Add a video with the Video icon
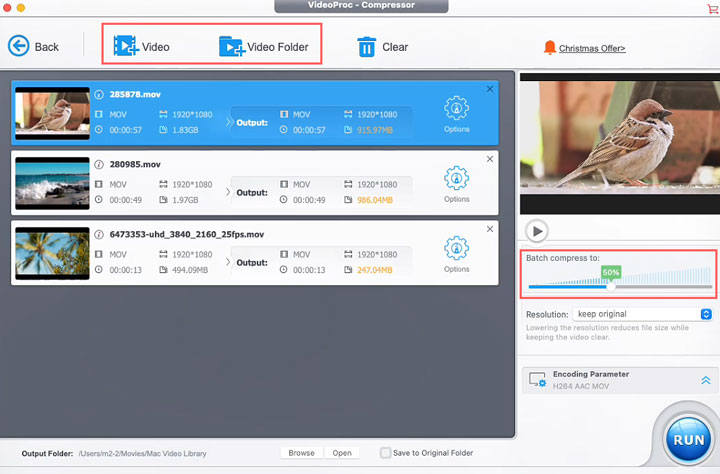720x474 pixels. [x=126, y=46]
